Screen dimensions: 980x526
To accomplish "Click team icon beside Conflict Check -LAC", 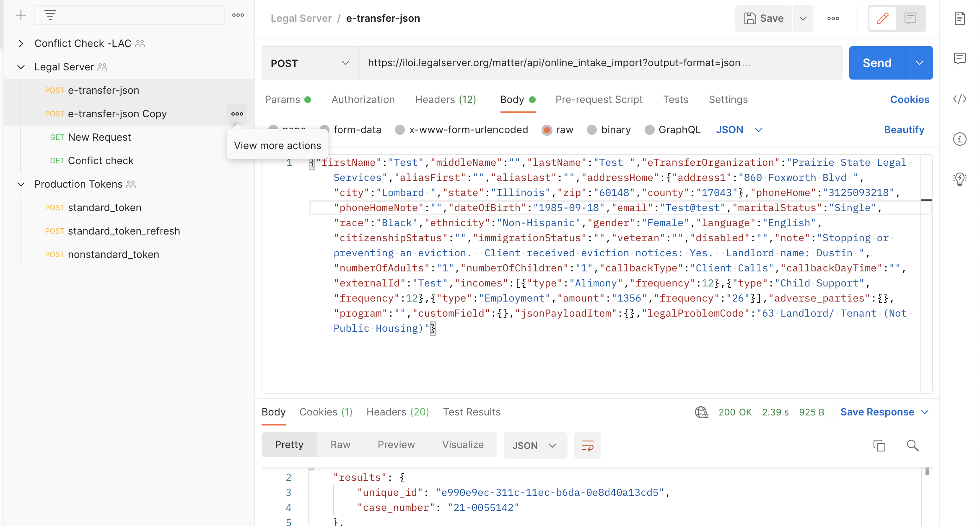I will [x=140, y=44].
